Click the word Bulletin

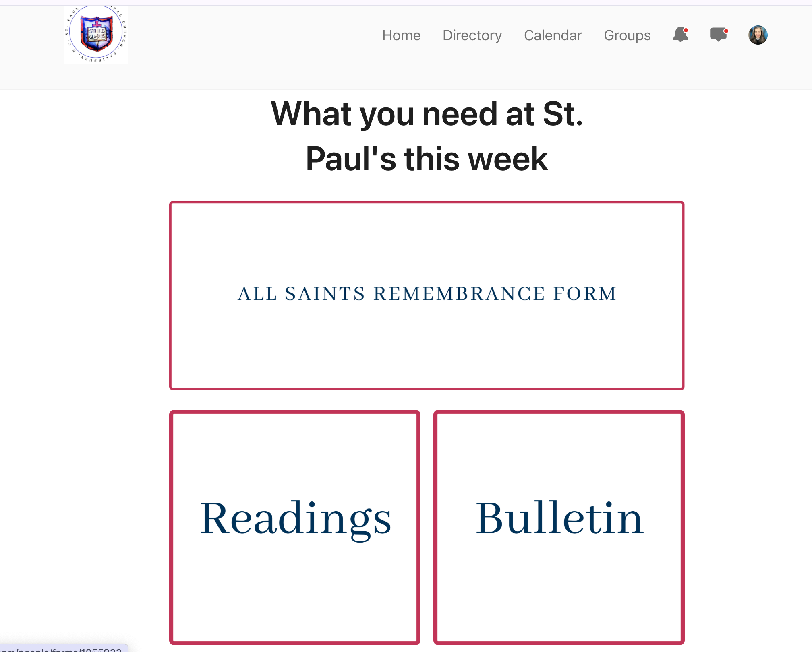[559, 518]
